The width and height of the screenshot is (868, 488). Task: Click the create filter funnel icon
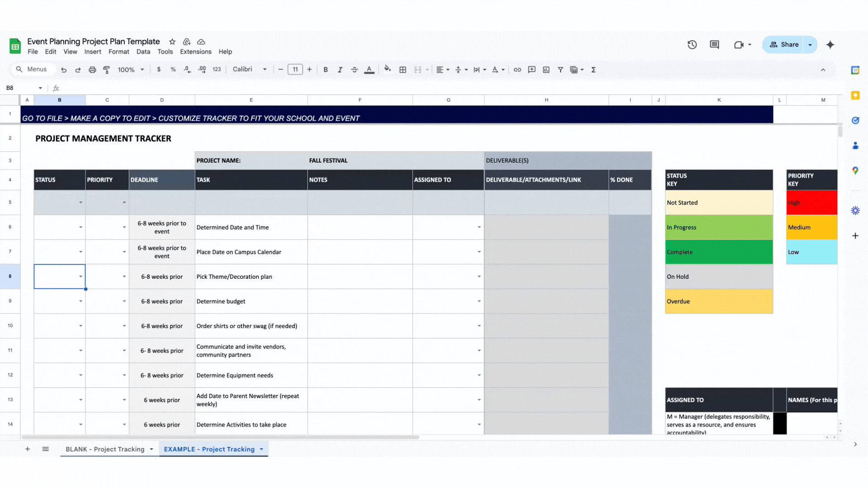point(560,70)
